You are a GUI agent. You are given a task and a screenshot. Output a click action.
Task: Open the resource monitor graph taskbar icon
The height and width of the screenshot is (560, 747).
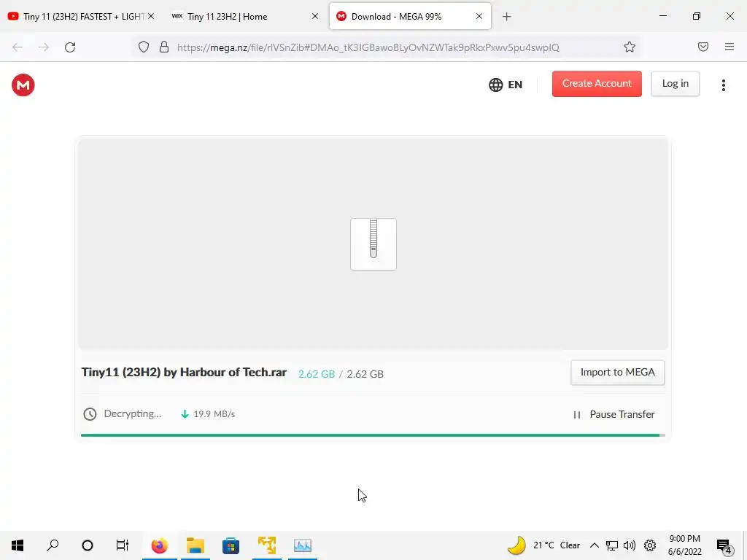click(x=303, y=545)
